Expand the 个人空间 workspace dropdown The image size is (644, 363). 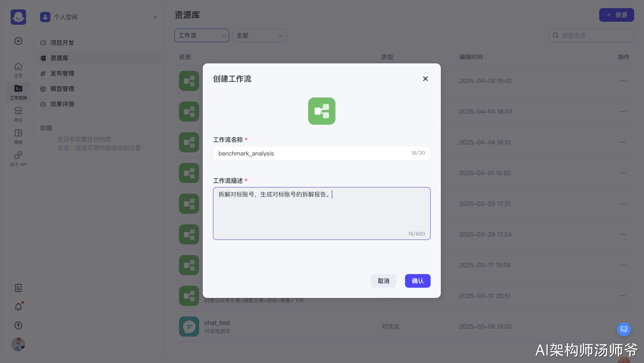[x=155, y=17]
